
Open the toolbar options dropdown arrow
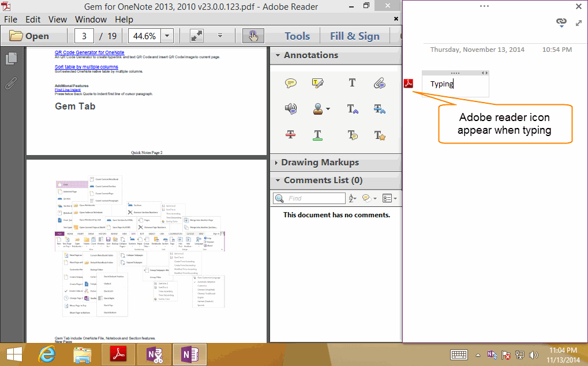click(220, 36)
